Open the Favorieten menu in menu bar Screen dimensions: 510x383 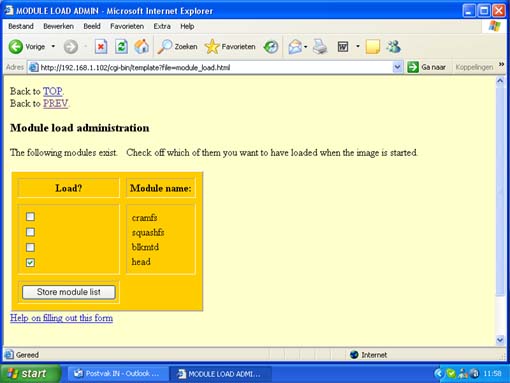[x=127, y=26]
